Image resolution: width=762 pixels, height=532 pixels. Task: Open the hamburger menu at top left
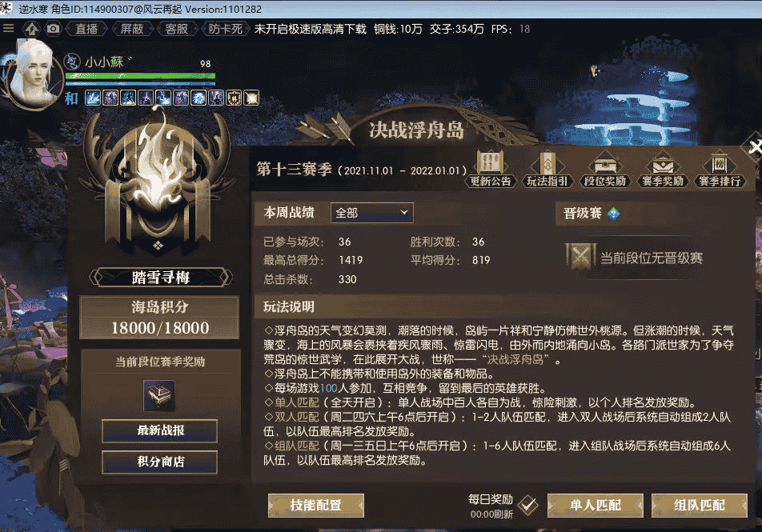[x=9, y=28]
